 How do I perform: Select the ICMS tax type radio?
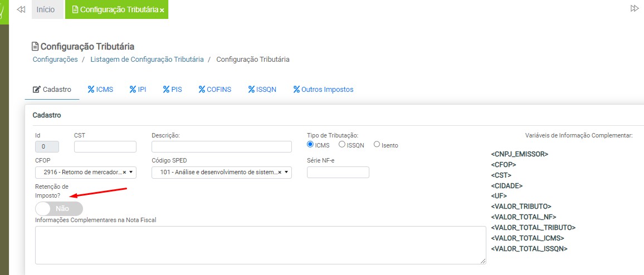(x=310, y=145)
